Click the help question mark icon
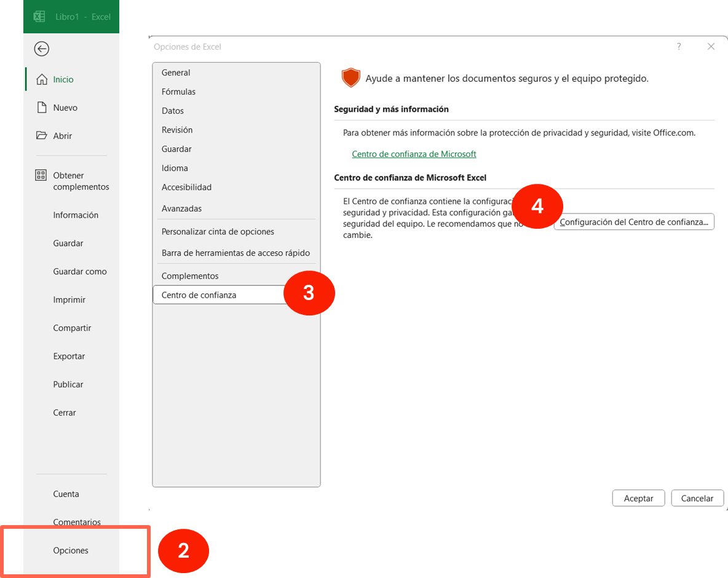The image size is (728, 578). point(679,47)
